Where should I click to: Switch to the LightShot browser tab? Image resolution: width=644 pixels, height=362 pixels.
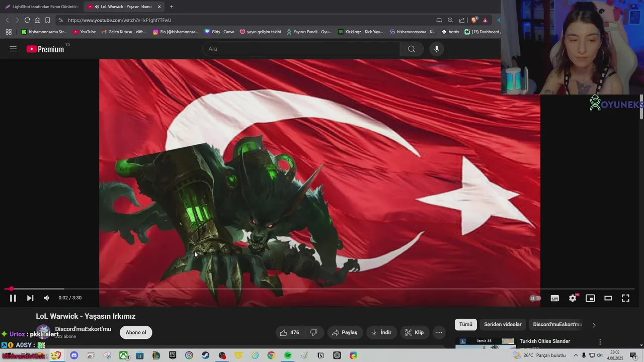point(41,7)
